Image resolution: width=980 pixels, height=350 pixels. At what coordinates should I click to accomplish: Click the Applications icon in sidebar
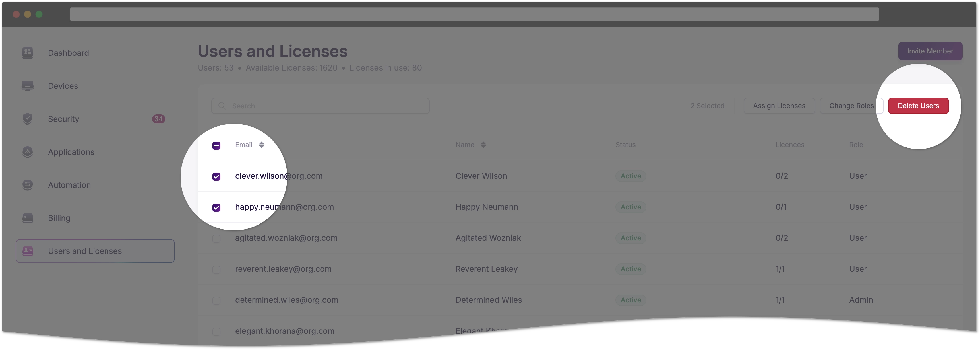click(x=28, y=152)
